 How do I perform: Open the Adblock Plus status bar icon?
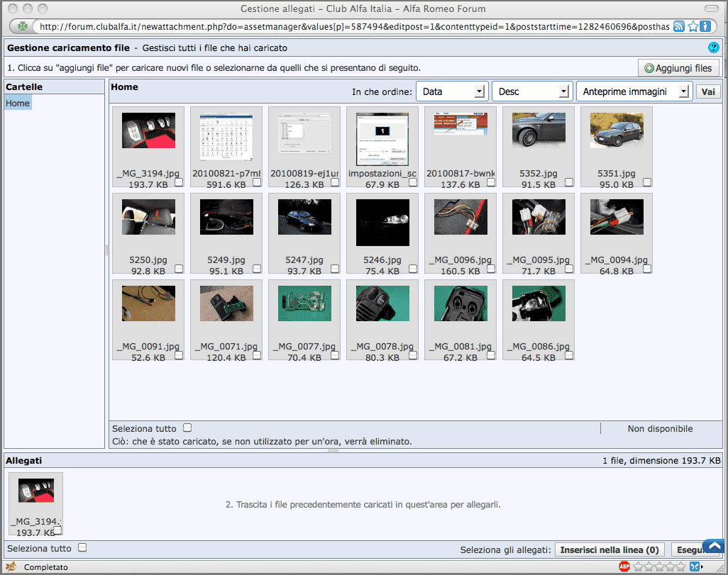[x=624, y=566]
